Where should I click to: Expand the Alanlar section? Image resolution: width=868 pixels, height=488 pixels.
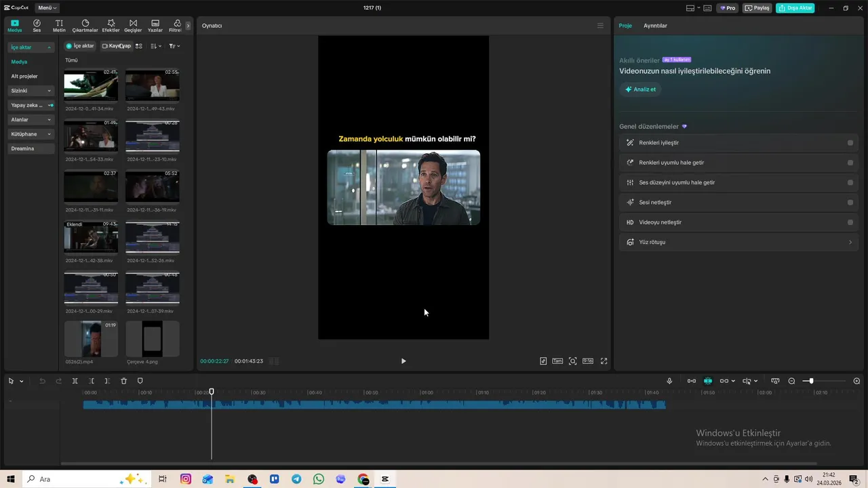31,119
